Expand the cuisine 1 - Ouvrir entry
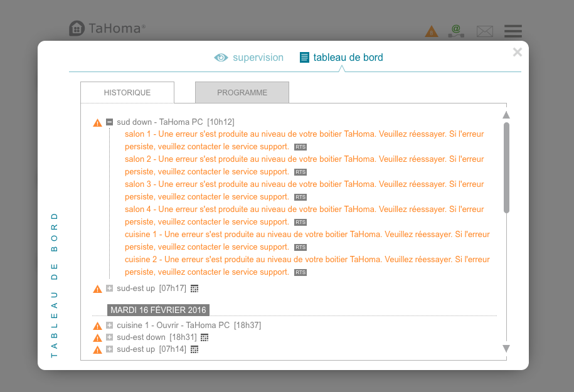The height and width of the screenshot is (392, 574). 109,325
